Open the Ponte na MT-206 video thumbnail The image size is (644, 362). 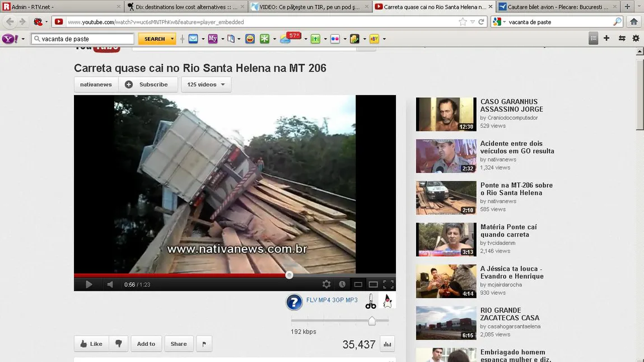[x=446, y=198]
